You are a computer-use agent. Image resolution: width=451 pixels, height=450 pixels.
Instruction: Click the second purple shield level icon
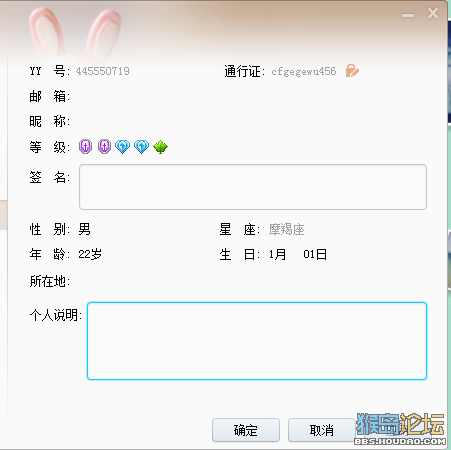pyautogui.click(x=104, y=146)
